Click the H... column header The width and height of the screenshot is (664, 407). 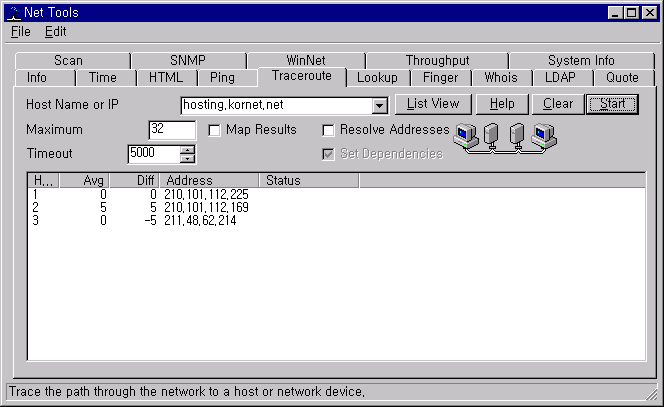tap(43, 180)
